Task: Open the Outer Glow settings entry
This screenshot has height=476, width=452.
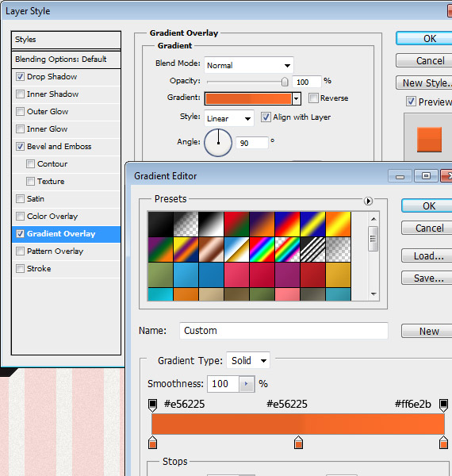Action: tap(66, 112)
